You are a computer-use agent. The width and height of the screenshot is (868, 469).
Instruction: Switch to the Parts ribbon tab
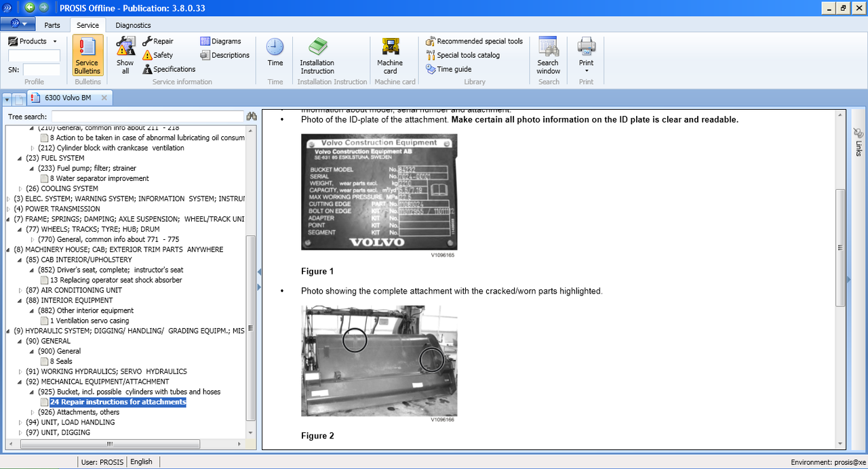point(52,25)
